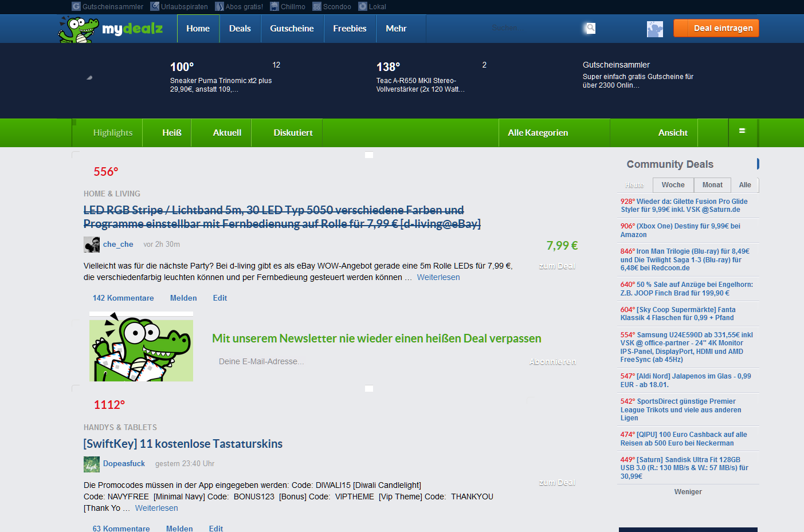Screen dimensions: 804x532
Task: Click Melden under SwiftKey deal
Action: [x=179, y=529]
